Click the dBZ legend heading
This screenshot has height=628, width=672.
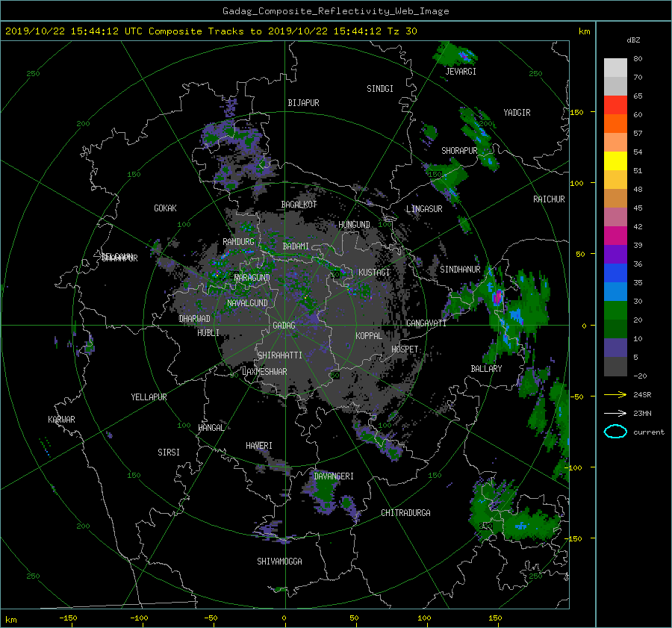click(x=633, y=40)
